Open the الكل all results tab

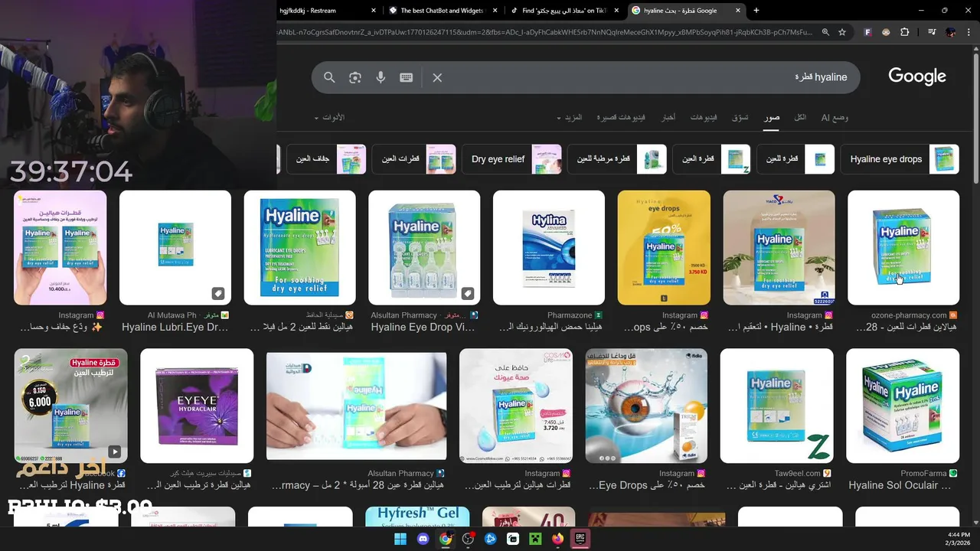[800, 117]
